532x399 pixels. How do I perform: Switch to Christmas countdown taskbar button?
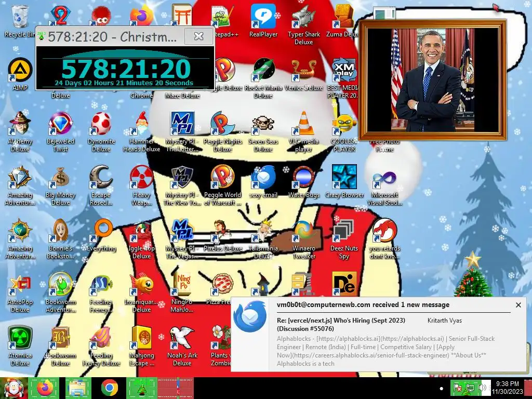(141, 388)
